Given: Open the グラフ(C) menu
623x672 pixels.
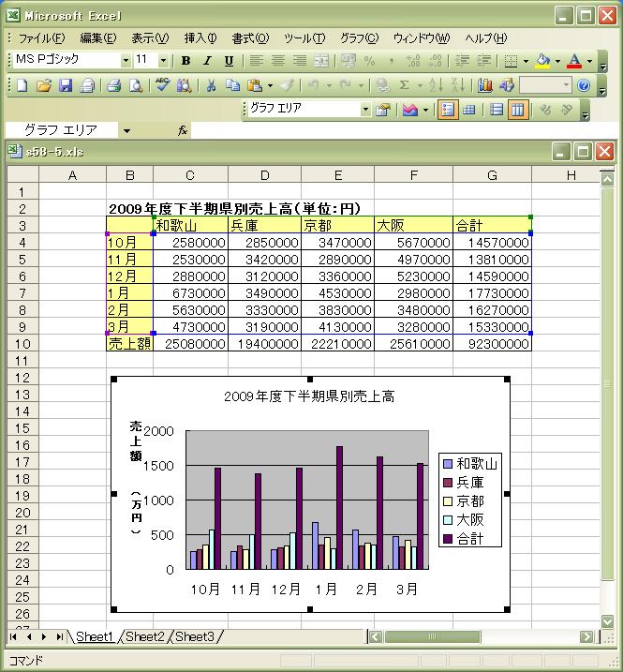Looking at the screenshot, I should coord(359,38).
